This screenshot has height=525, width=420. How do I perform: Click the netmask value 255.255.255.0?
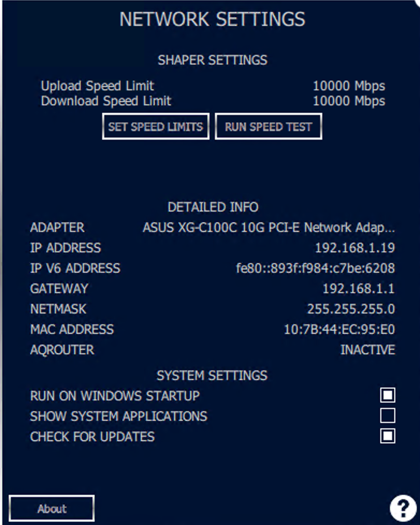[x=351, y=309]
